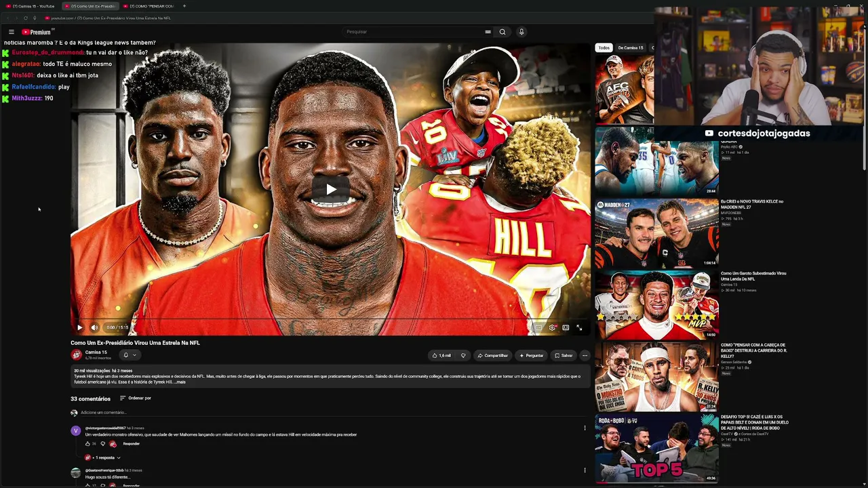Start voice search with the microphone

point(521,32)
